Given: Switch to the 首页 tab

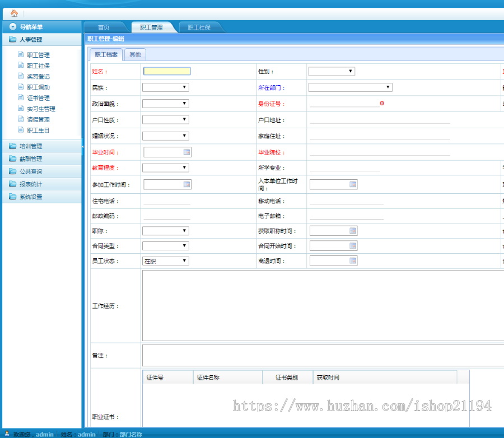Looking at the screenshot, I should click(x=104, y=27).
